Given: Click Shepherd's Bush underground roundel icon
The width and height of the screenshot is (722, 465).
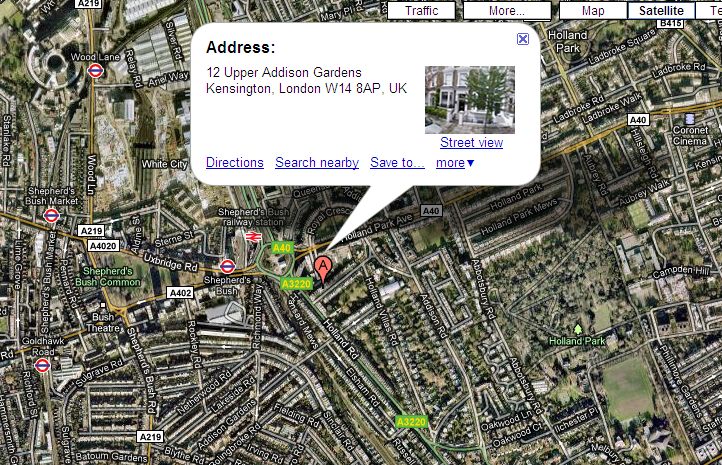Looking at the screenshot, I should coord(227,266).
